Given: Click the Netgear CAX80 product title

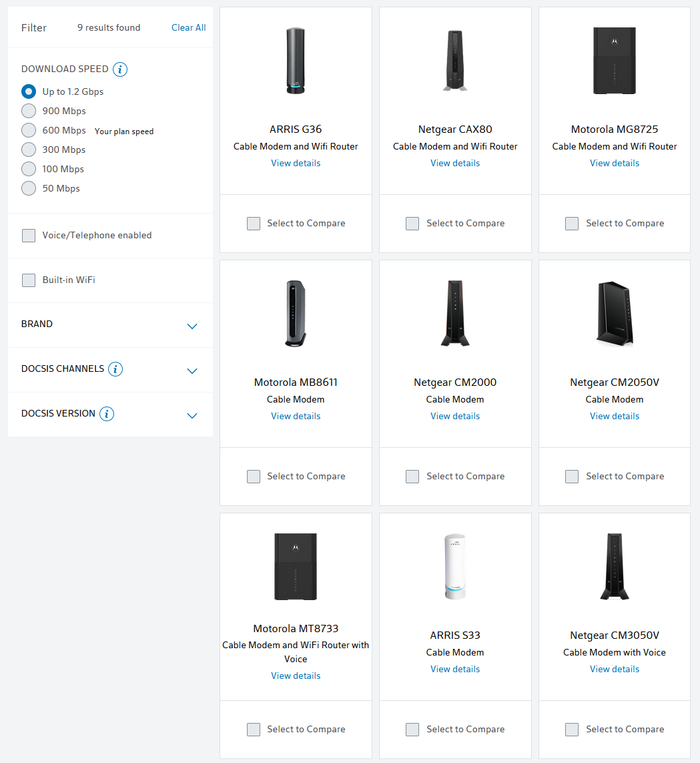Looking at the screenshot, I should 455,130.
